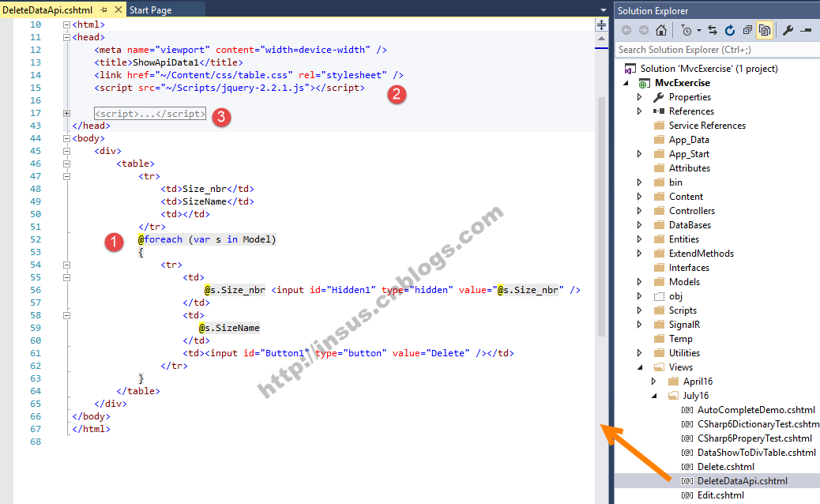Click Sync with Active Document icon

pos(713,30)
